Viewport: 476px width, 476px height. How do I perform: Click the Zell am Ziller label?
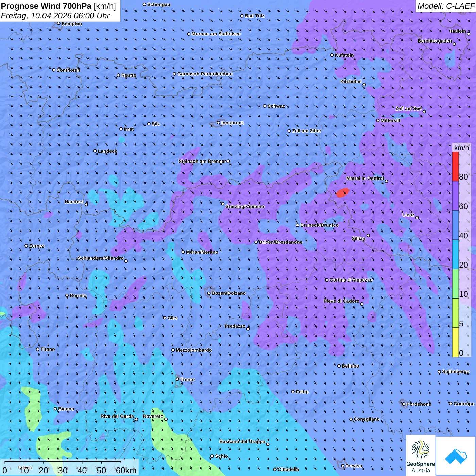307,131
